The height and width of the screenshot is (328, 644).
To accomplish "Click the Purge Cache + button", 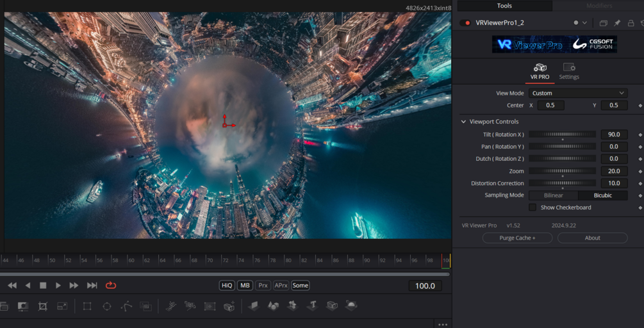I will click(517, 238).
